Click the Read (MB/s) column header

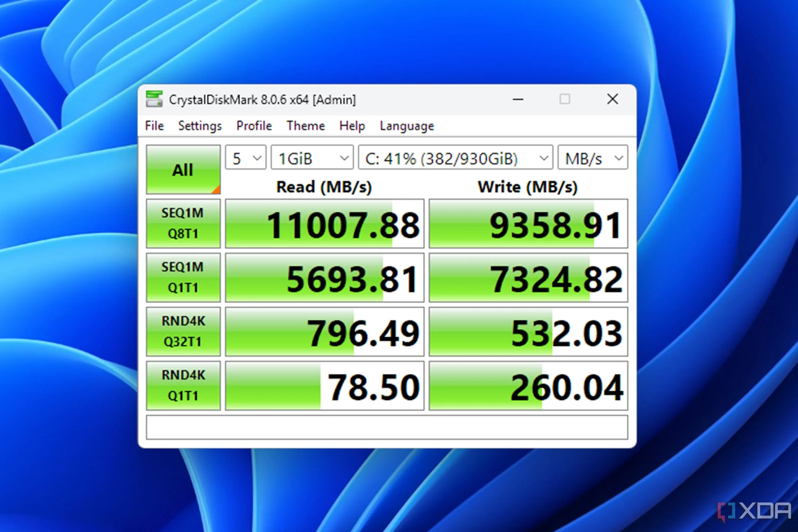coord(324,187)
